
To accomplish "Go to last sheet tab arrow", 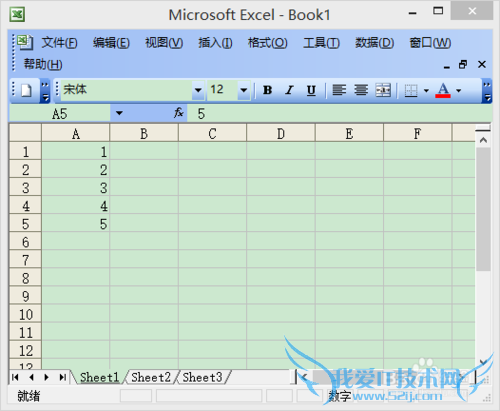I will coord(62,377).
